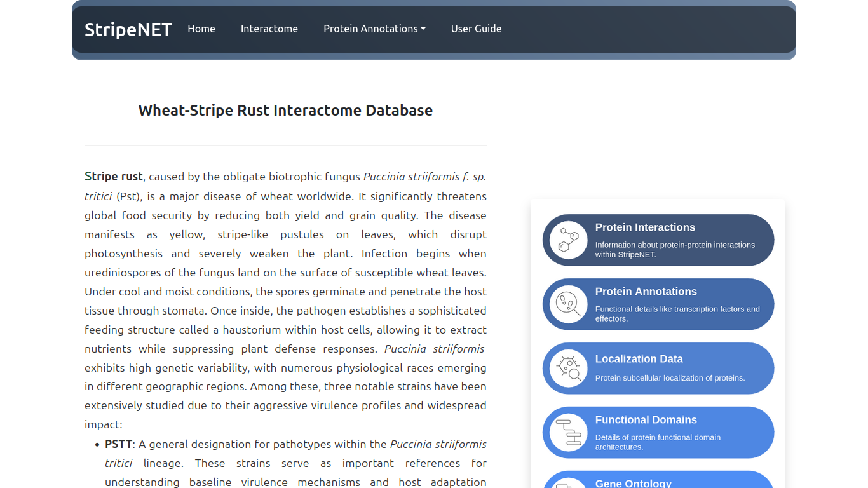Click the transcription factors and effectors description
868x488 pixels.
(x=677, y=314)
